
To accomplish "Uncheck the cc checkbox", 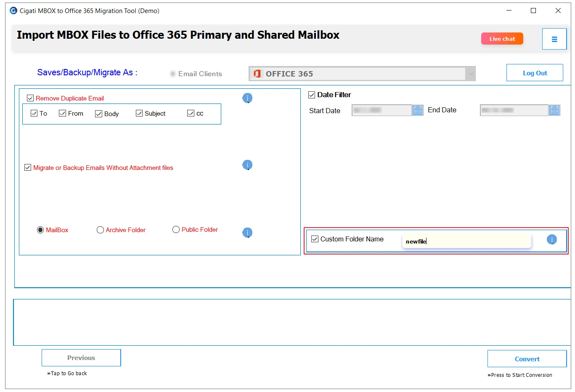I will pos(191,113).
